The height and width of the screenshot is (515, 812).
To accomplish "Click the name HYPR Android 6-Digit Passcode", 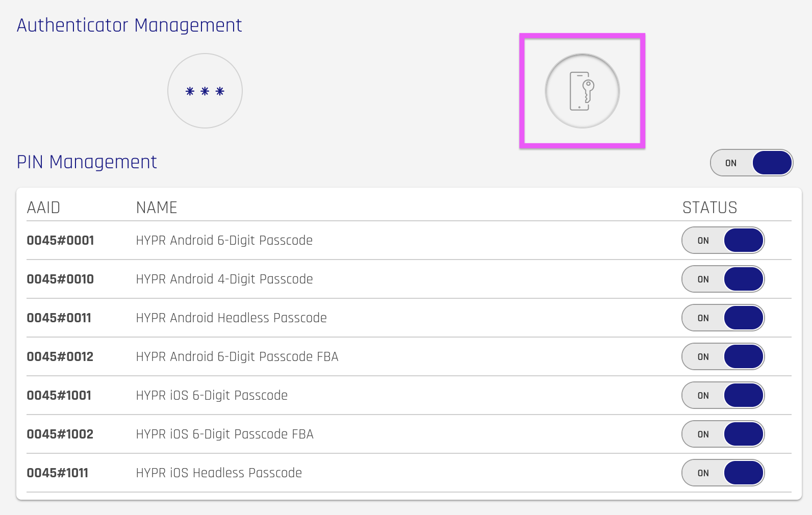I will pos(224,240).
